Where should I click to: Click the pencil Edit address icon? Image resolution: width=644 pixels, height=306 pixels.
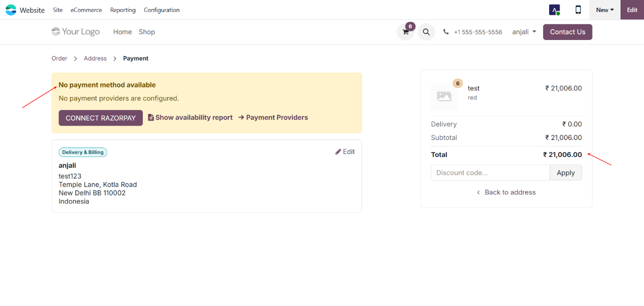338,152
